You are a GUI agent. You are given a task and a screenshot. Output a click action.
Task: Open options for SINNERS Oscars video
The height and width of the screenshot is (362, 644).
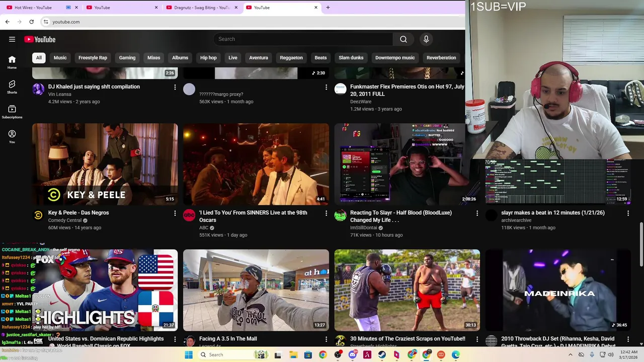[x=326, y=213]
